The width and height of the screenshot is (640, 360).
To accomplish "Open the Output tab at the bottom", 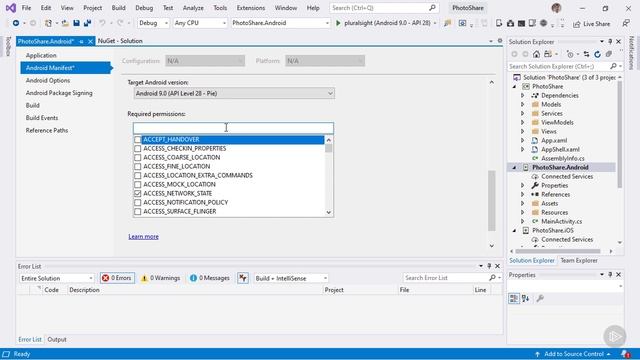I will pyautogui.click(x=57, y=340).
